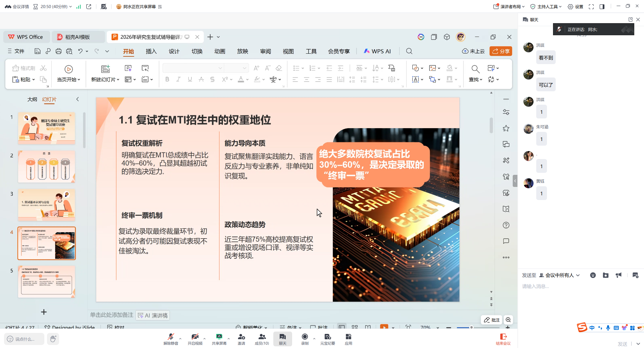This screenshot has height=348, width=644.
Task: Click the orange 分享 button
Action: point(500,51)
